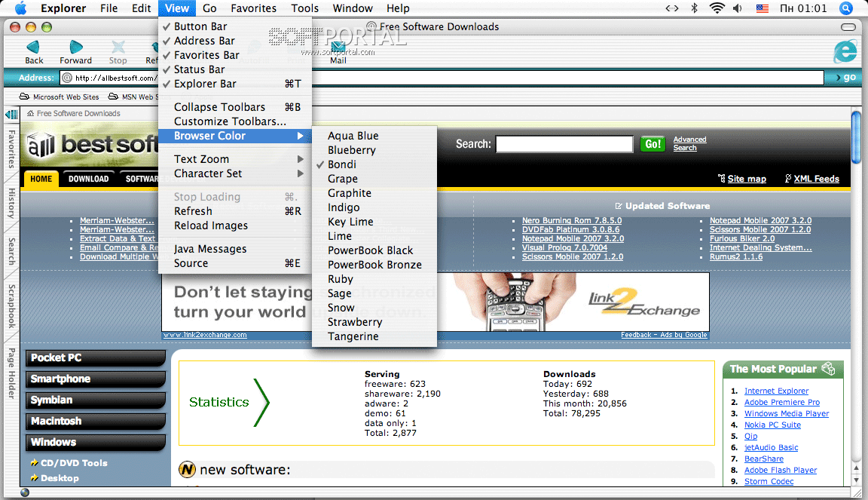The image size is (868, 500).
Task: Open the Advanced Search link
Action: tap(689, 143)
